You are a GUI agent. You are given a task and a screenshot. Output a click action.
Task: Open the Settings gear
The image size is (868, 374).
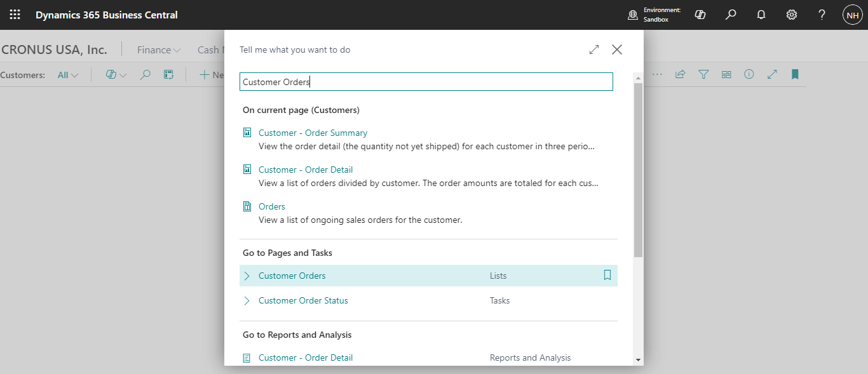point(792,15)
